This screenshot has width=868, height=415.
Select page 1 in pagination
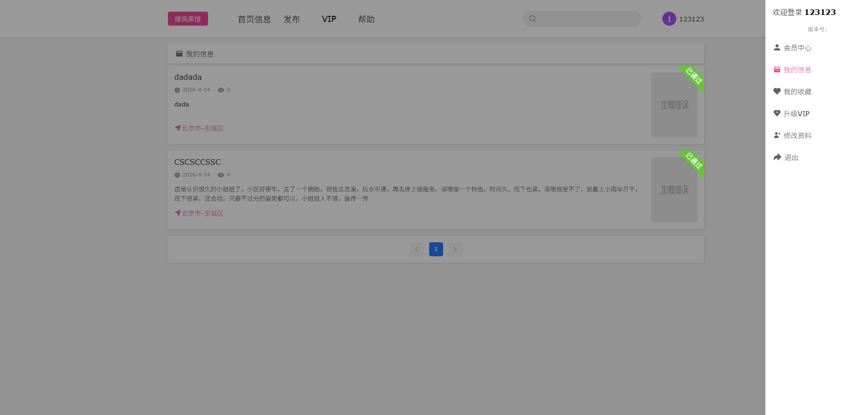point(436,249)
